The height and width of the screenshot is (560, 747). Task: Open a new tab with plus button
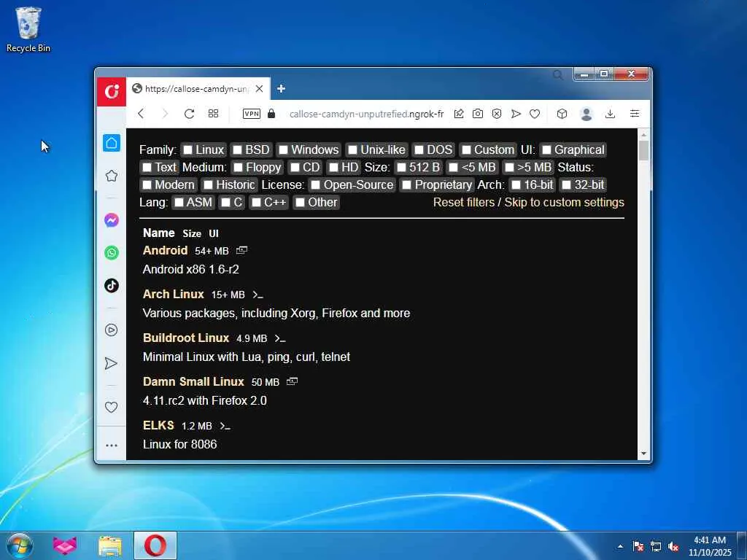click(281, 88)
